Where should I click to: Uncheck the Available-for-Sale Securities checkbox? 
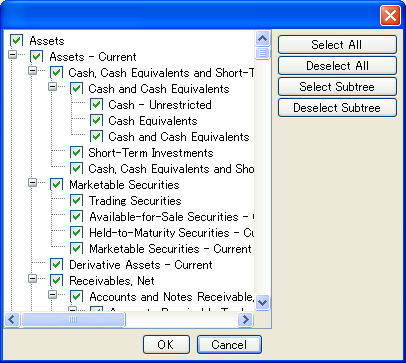[x=76, y=216]
